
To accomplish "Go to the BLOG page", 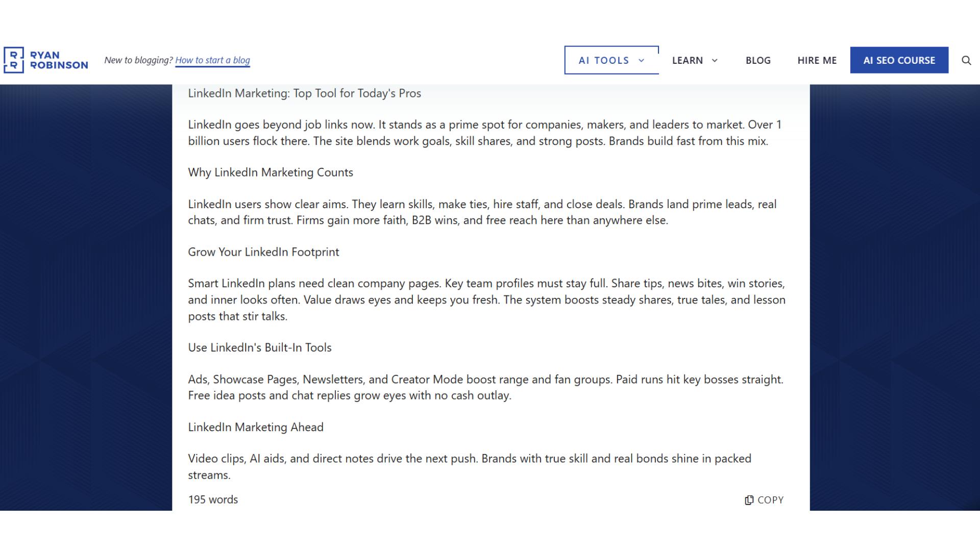I will point(758,60).
